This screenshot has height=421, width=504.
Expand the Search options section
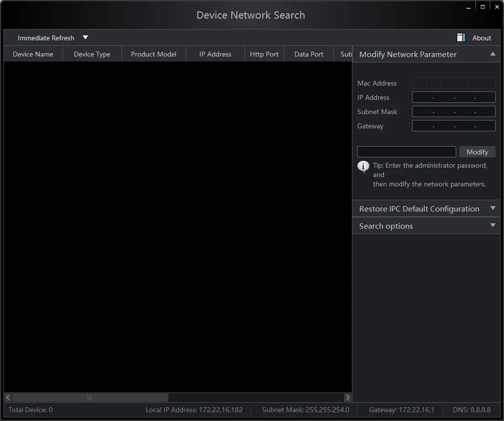(x=493, y=226)
